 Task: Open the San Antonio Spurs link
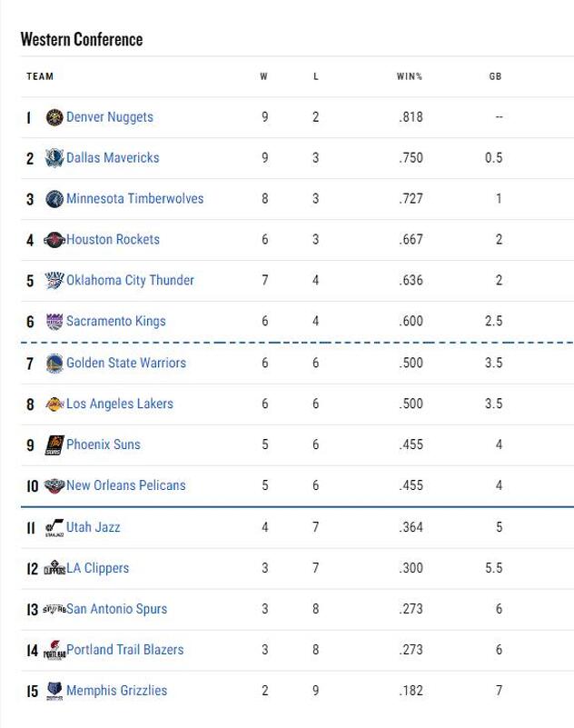pyautogui.click(x=116, y=609)
